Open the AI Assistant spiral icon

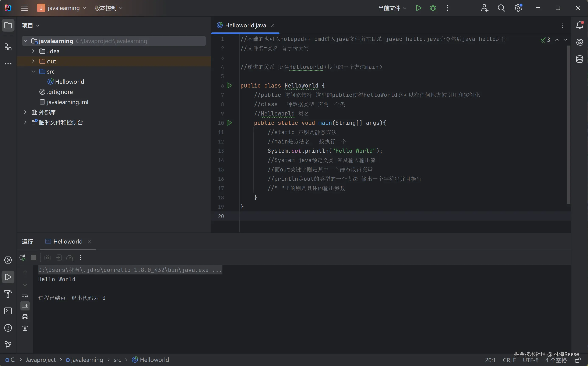(x=580, y=42)
